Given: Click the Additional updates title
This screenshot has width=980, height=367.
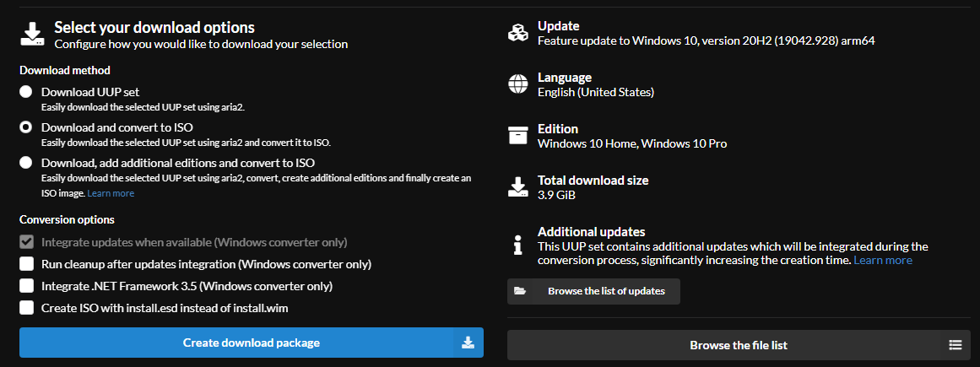Looking at the screenshot, I should [591, 232].
